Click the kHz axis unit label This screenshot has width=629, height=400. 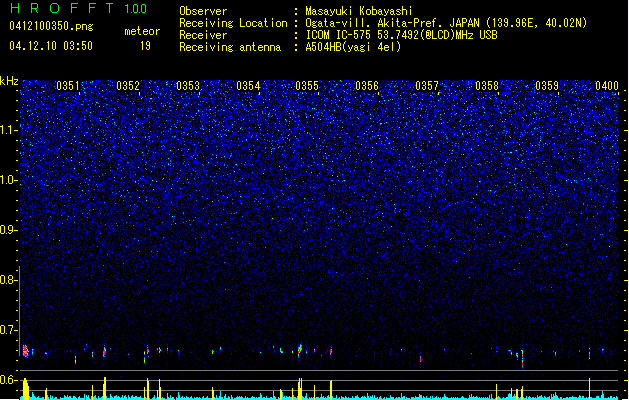pyautogui.click(x=9, y=81)
